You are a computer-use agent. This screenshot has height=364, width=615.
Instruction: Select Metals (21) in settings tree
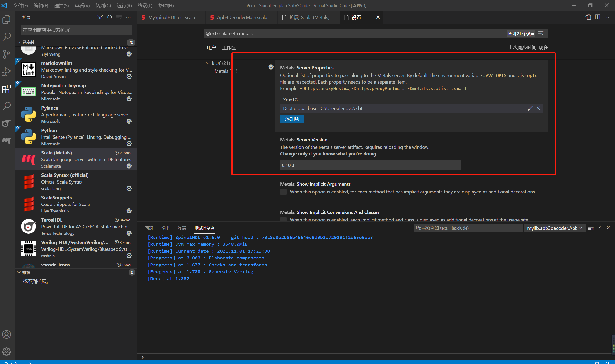[226, 71]
